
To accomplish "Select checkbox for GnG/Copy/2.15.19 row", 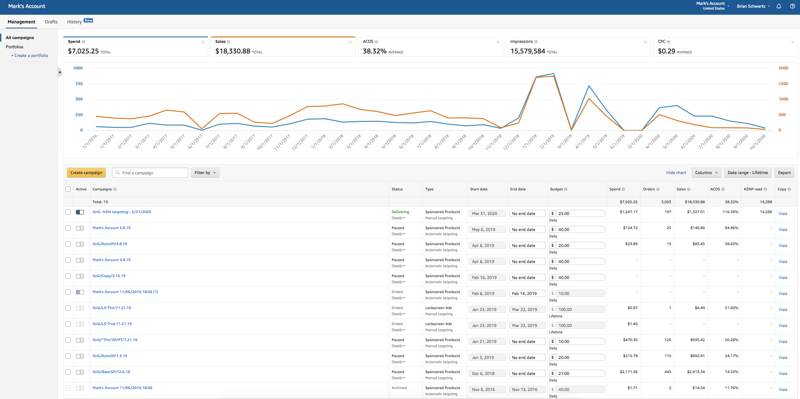I will [x=68, y=276].
